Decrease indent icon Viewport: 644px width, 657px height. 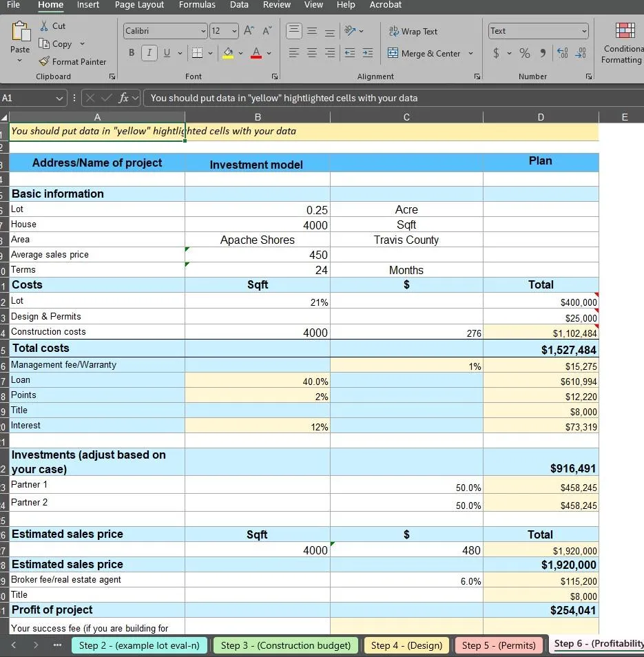point(349,53)
